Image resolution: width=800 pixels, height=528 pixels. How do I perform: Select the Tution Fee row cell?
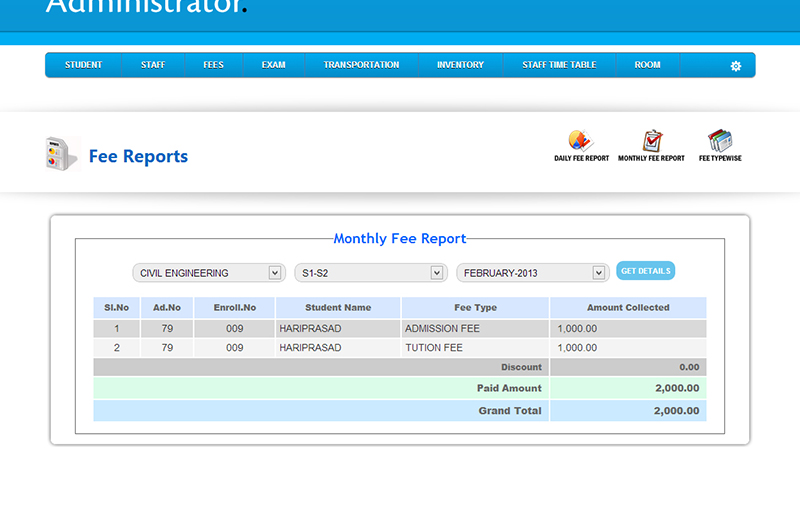pos(474,348)
